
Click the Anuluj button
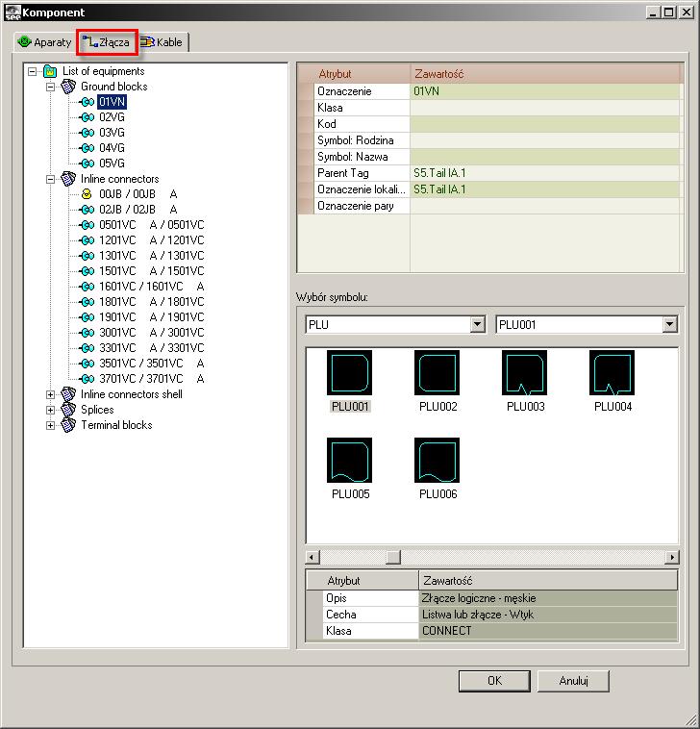point(573,681)
